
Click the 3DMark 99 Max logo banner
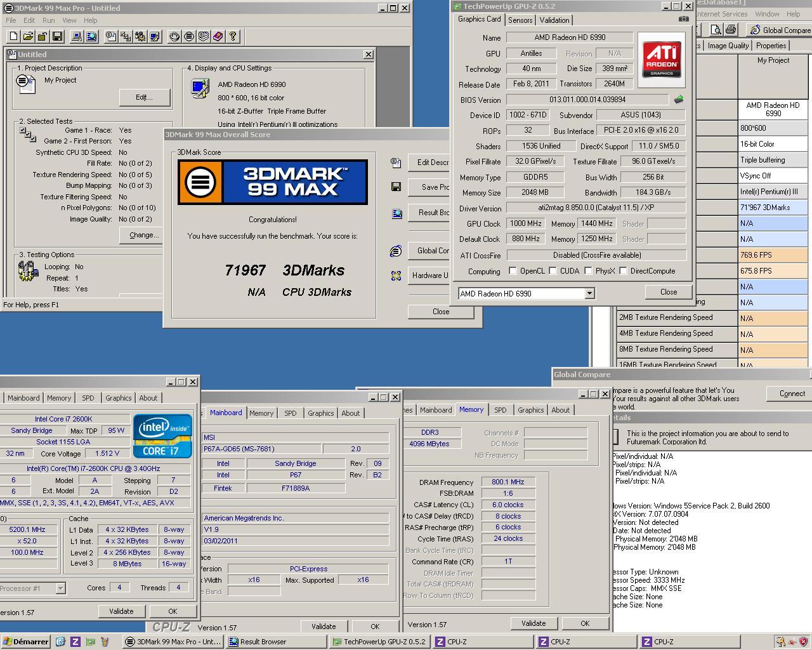pos(273,182)
